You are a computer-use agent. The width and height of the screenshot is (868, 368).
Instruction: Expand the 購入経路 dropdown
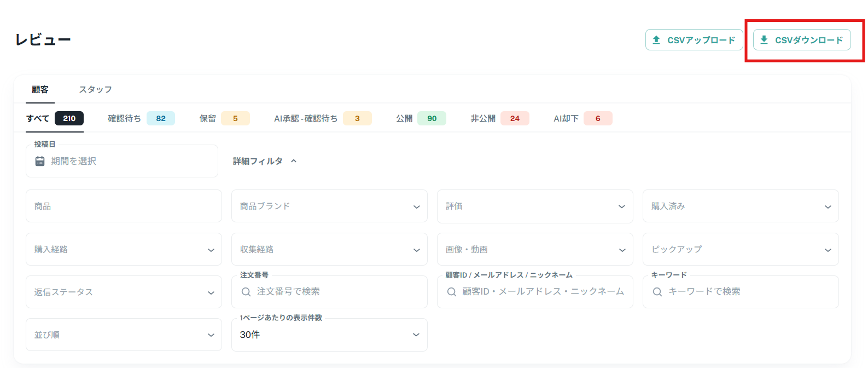point(124,249)
